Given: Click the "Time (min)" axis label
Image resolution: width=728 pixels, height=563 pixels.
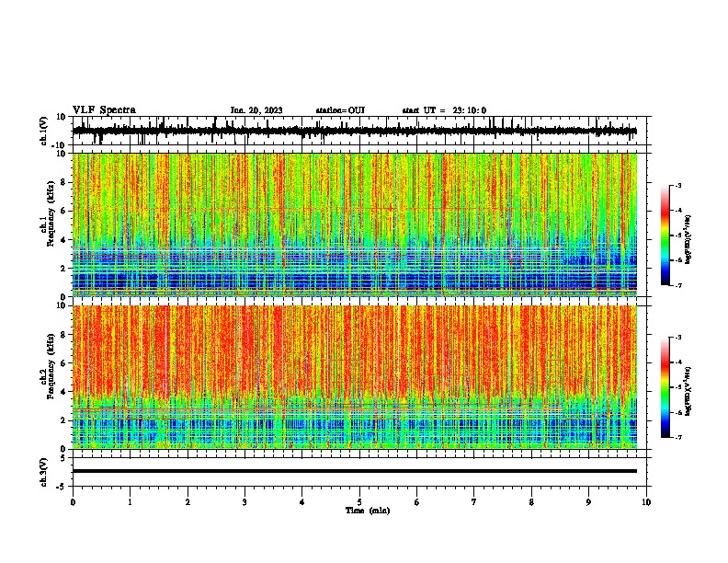Looking at the screenshot, I should 368,511.
